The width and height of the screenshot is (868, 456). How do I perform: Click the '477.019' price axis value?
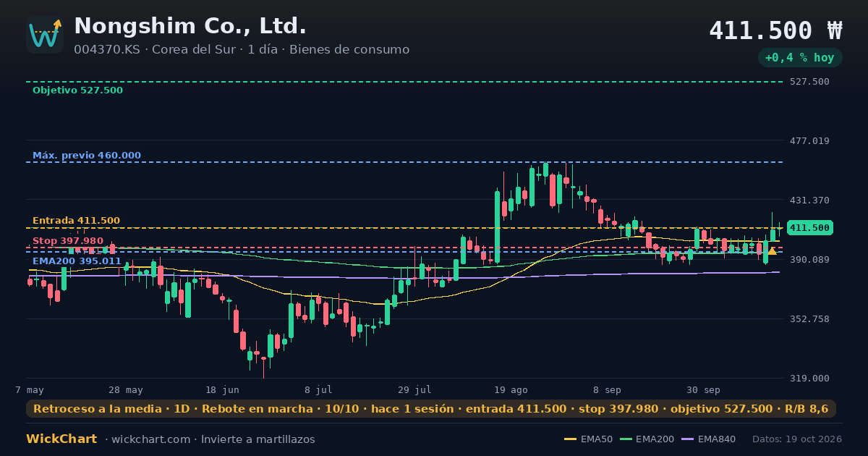pyautogui.click(x=809, y=141)
